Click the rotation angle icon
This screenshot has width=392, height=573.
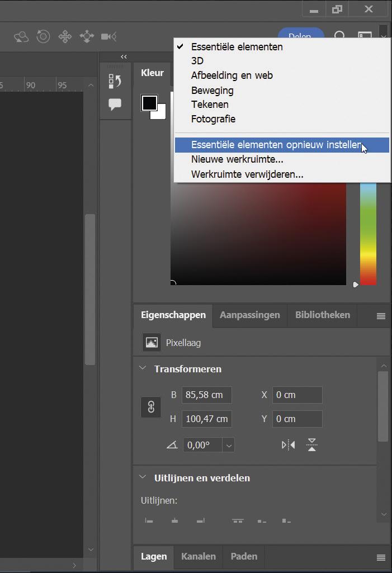172,445
